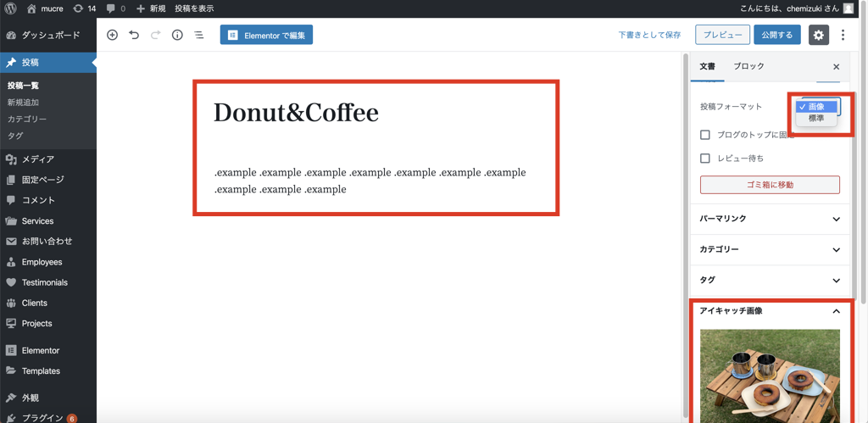Open block navigation list view
The height and width of the screenshot is (423, 868).
198,35
